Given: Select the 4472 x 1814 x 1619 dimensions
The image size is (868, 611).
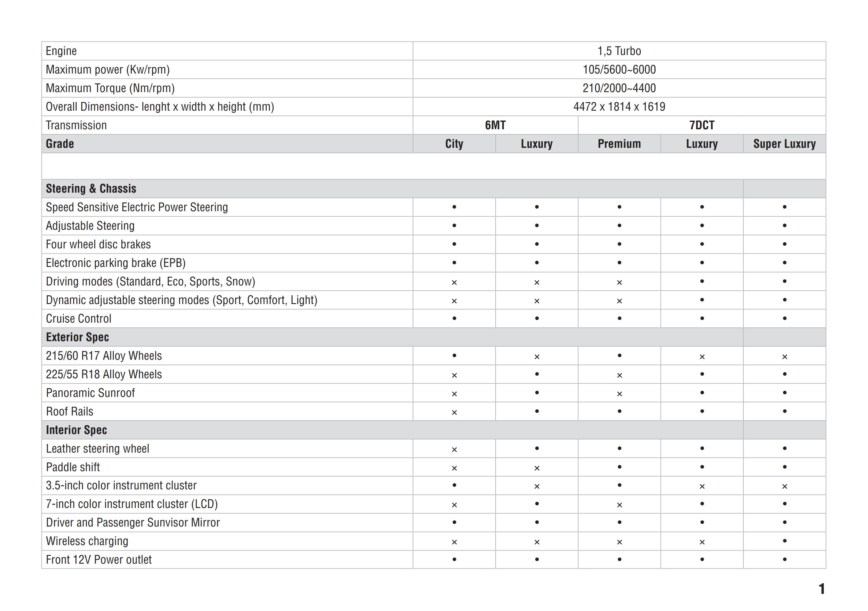Looking at the screenshot, I should [x=619, y=107].
